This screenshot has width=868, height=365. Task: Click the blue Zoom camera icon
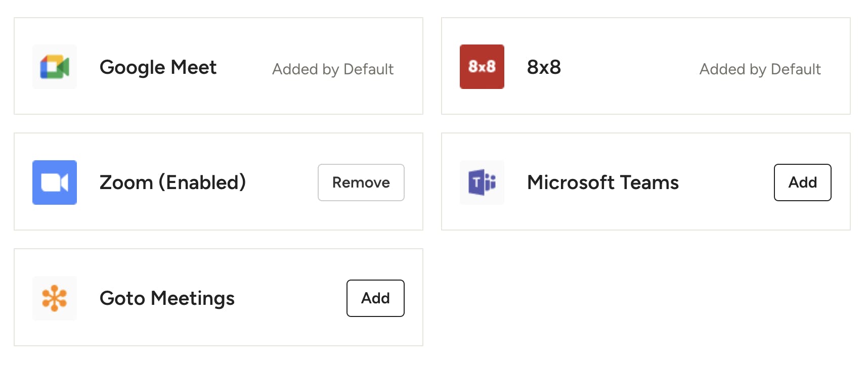coord(55,182)
